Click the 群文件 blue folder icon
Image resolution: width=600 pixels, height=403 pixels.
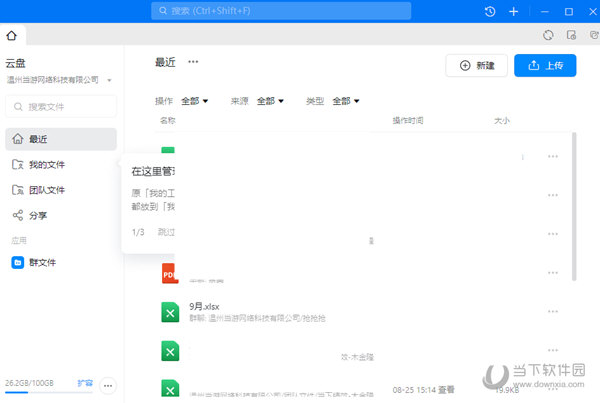[18, 263]
